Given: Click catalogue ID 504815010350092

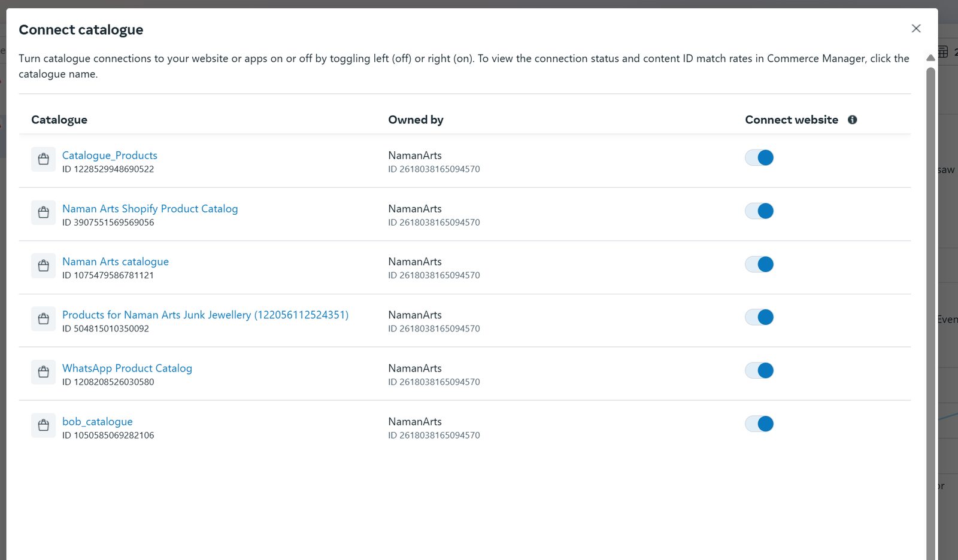Looking at the screenshot, I should pyautogui.click(x=105, y=328).
